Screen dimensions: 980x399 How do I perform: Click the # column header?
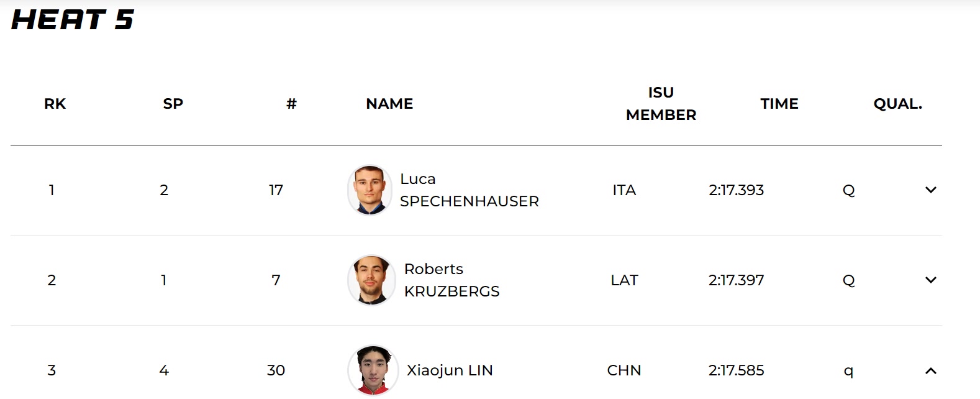(x=291, y=104)
